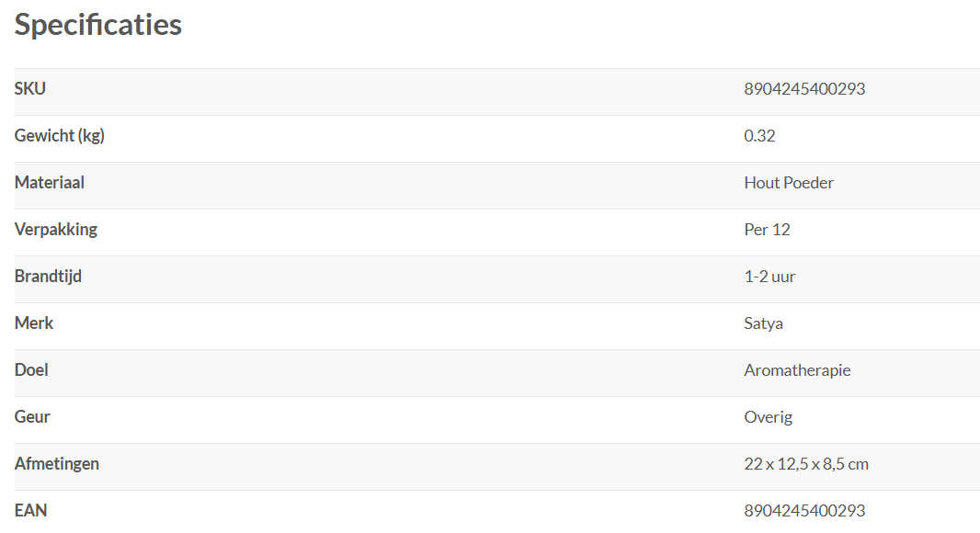The width and height of the screenshot is (980, 533).
Task: Click the Afmetingen label
Action: pos(57,464)
